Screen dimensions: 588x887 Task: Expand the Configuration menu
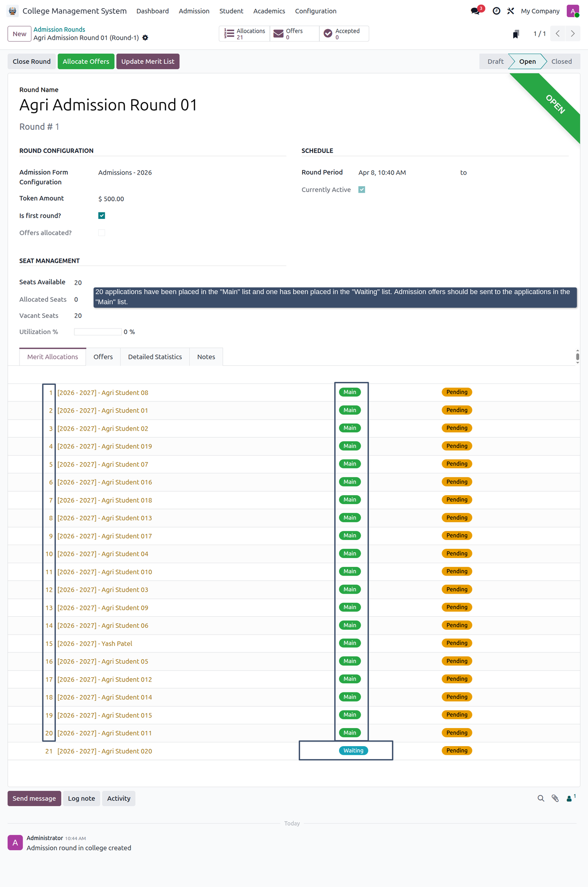point(315,11)
